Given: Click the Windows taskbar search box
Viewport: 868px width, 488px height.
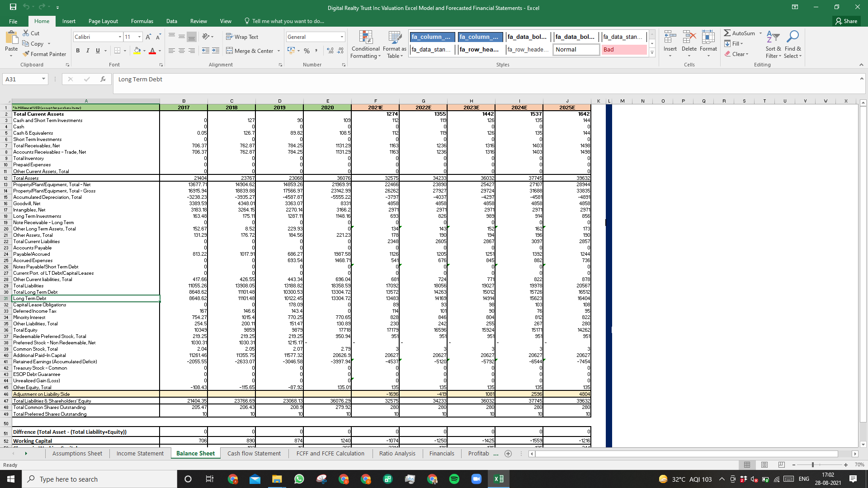Looking at the screenshot, I should pos(99,479).
